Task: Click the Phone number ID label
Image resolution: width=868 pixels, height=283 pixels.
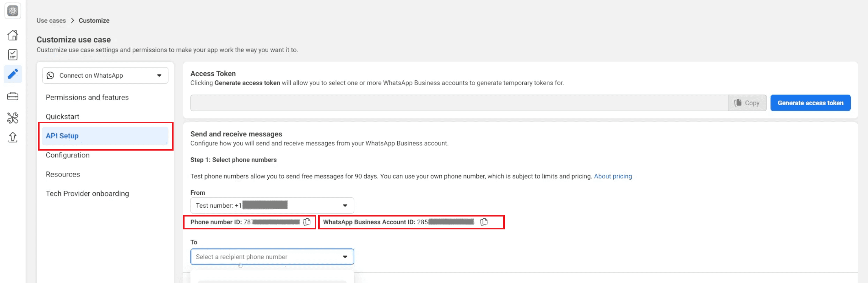Action: click(216, 222)
